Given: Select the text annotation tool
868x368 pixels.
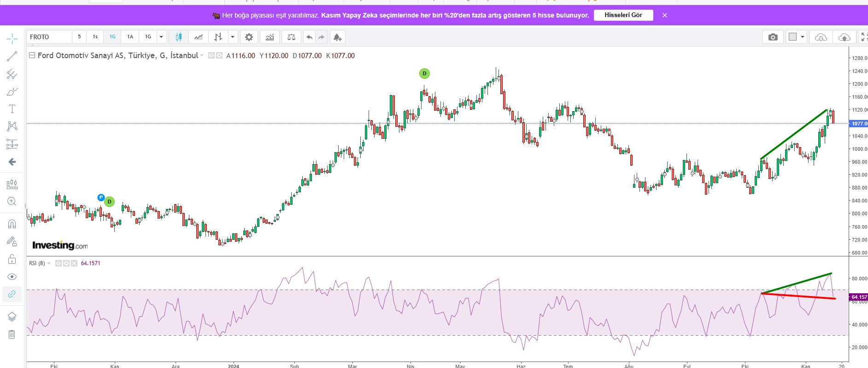Looking at the screenshot, I should point(12,109).
